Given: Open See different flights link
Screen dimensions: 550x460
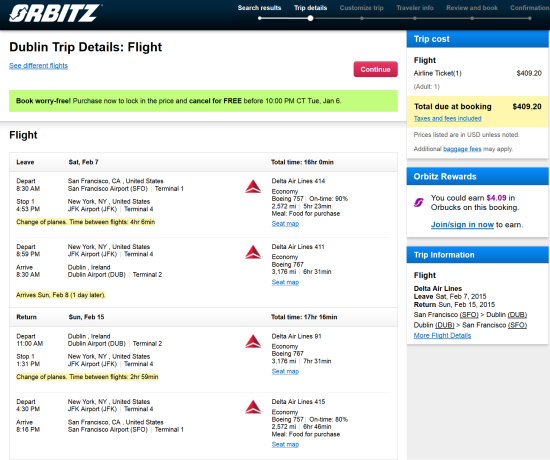Looking at the screenshot, I should tap(39, 66).
